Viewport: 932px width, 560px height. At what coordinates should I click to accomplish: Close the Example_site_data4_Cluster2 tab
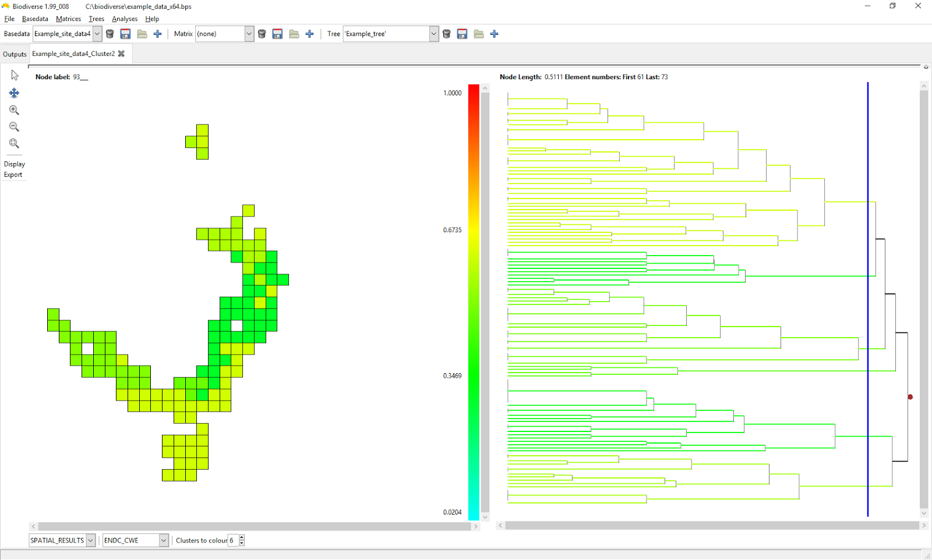[x=121, y=54]
